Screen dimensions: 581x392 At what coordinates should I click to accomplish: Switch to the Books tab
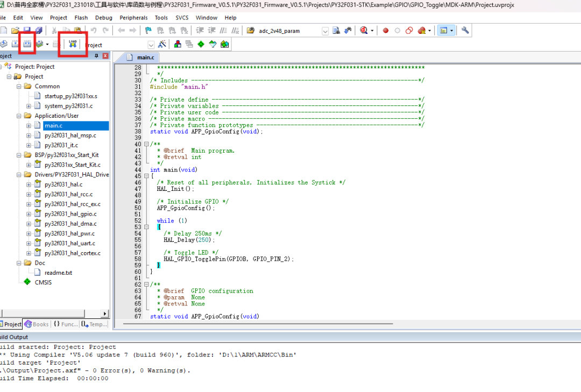[37, 324]
